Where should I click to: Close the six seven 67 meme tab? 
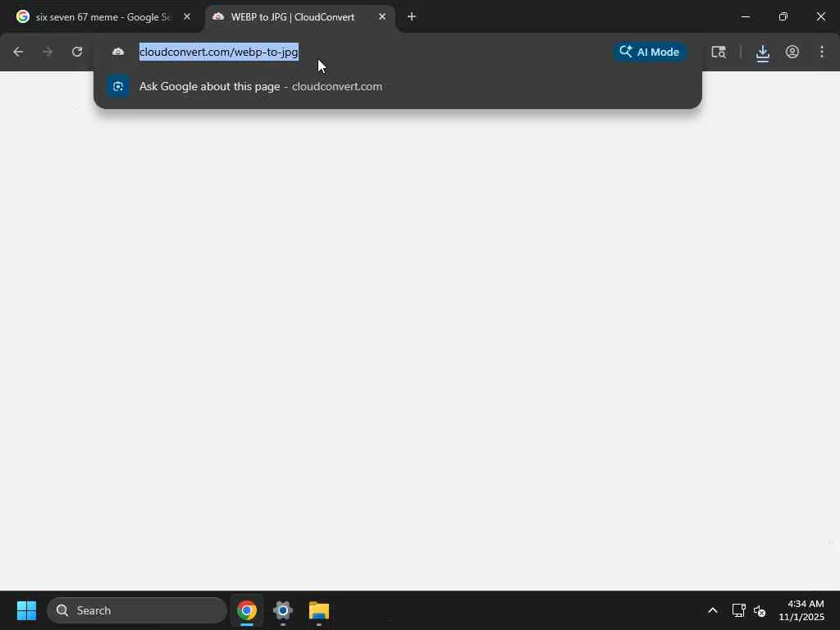(x=187, y=16)
